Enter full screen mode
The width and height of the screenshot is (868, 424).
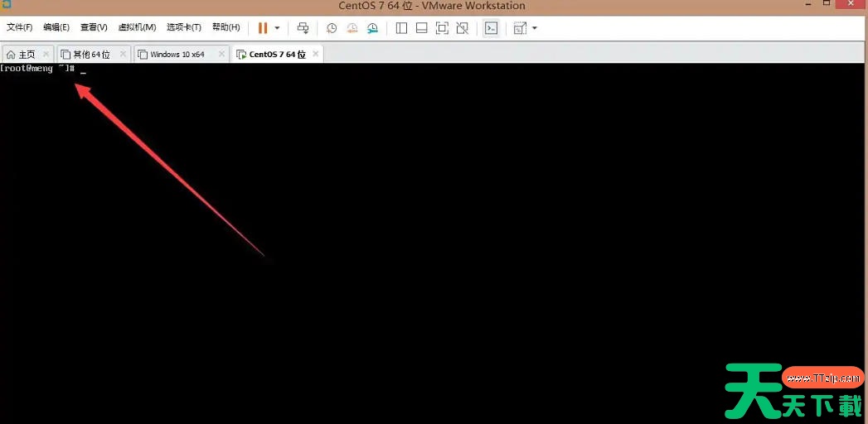click(442, 28)
